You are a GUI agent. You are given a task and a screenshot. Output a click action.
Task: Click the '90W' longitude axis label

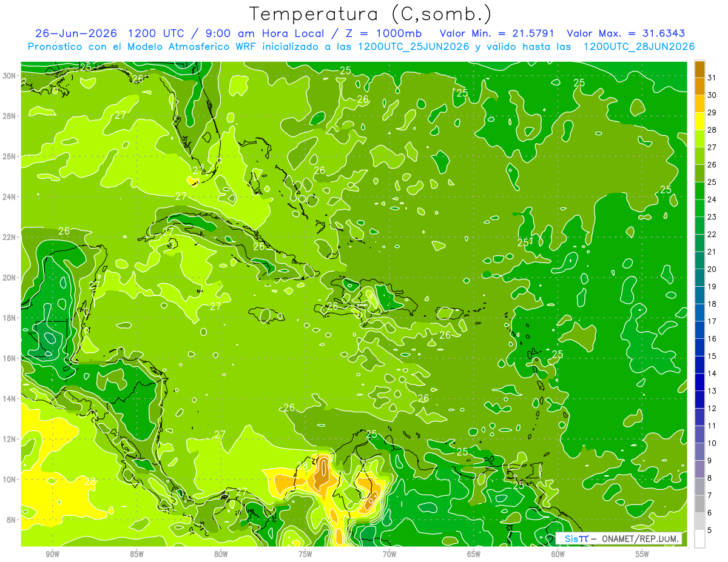pos(52,554)
